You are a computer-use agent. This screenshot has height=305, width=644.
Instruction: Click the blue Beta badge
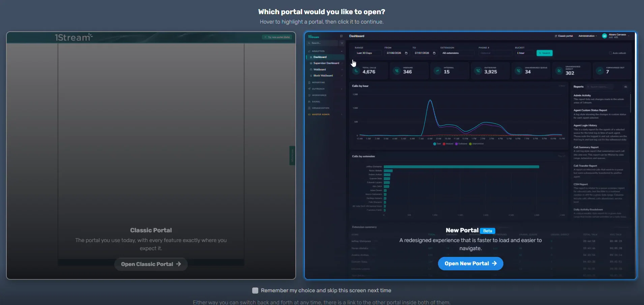(x=488, y=231)
